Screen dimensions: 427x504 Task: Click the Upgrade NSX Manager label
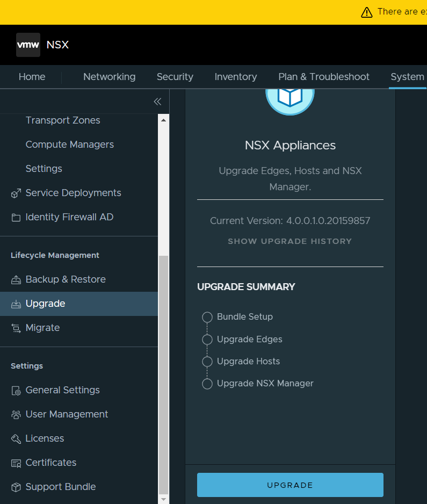pos(265,384)
